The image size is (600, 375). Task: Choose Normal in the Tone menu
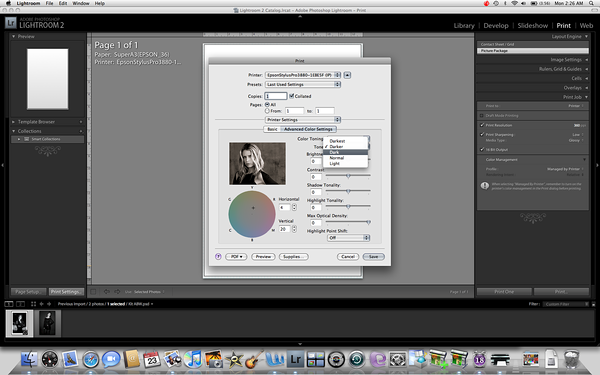click(x=346, y=158)
